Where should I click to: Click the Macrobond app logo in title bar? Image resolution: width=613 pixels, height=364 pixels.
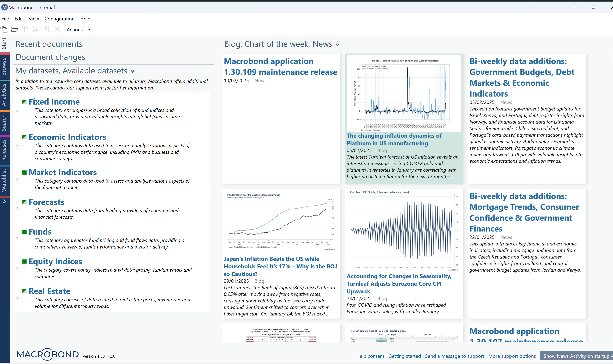(4, 7)
